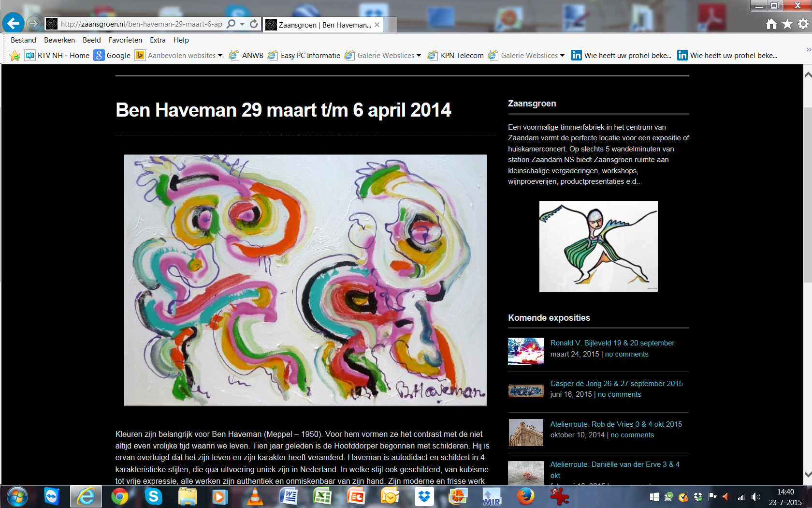
Task: Open no comments link for Ronald V. Bijleveld
Action: (x=626, y=354)
